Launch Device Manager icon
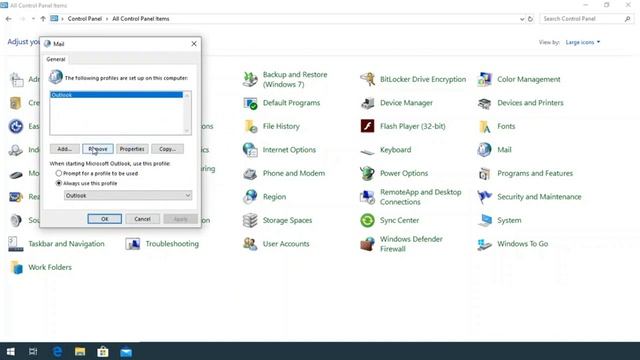 click(367, 103)
